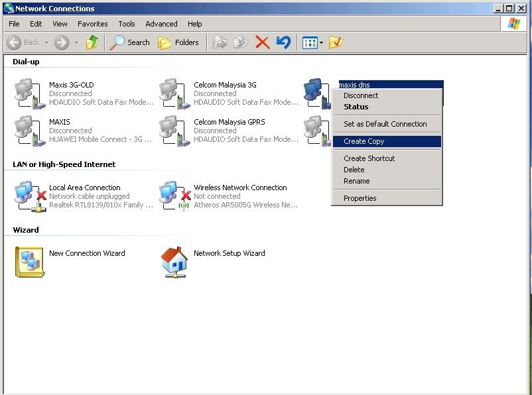Choose Create Shortcut in context menu
Image resolution: width=532 pixels, height=395 pixels.
click(387, 158)
